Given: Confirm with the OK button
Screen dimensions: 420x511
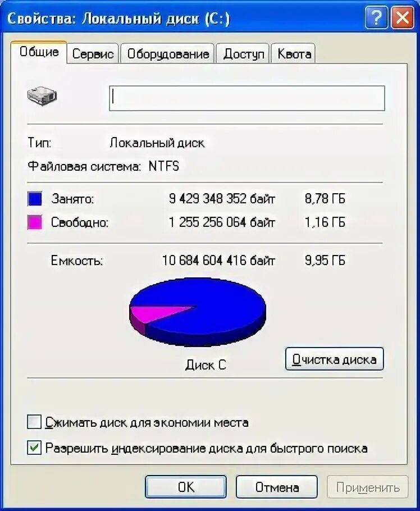Looking at the screenshot, I should pos(186,487).
